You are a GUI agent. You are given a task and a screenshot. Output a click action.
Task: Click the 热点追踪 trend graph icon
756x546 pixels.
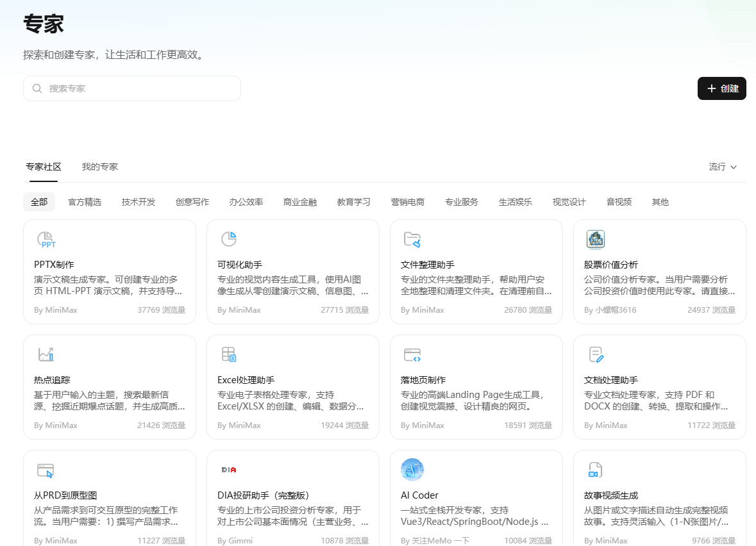tap(45, 353)
